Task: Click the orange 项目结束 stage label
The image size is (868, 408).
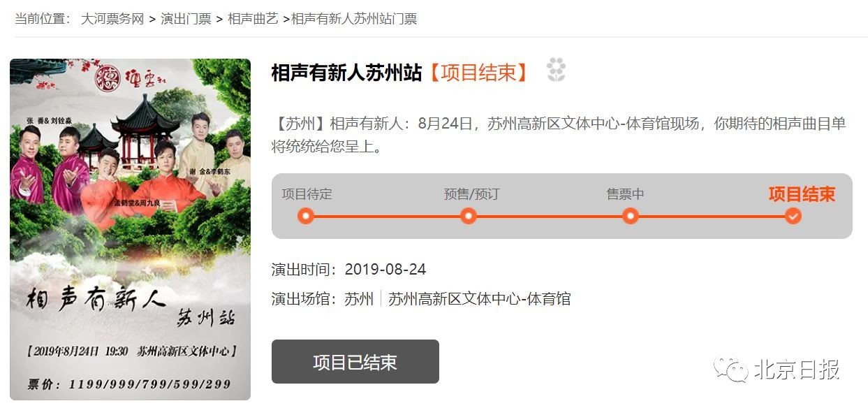Action: pyautogui.click(x=802, y=194)
